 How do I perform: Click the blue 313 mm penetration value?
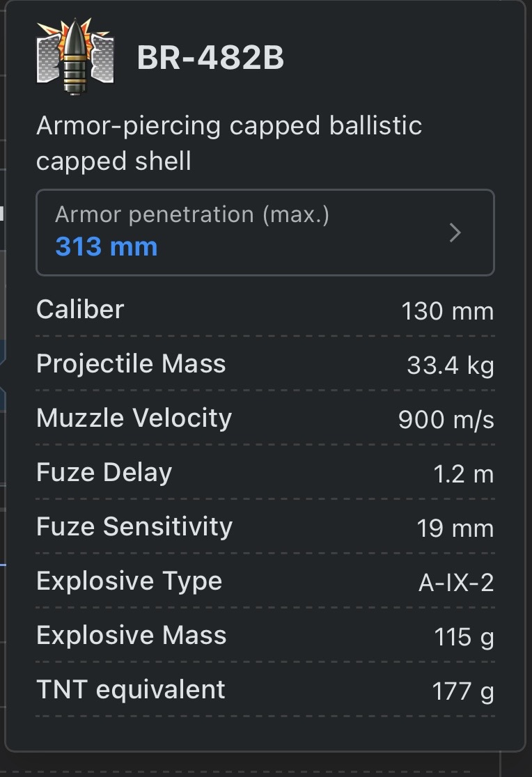107,246
